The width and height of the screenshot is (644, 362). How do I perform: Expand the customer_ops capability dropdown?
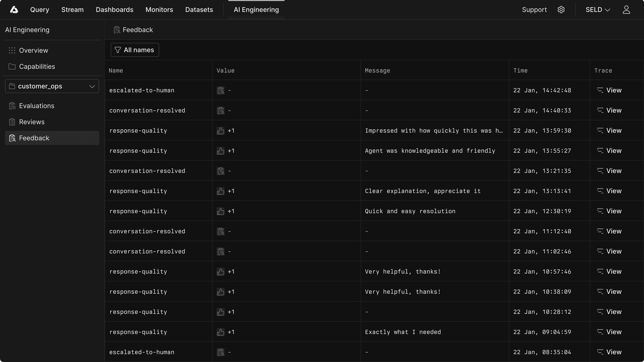(52, 86)
